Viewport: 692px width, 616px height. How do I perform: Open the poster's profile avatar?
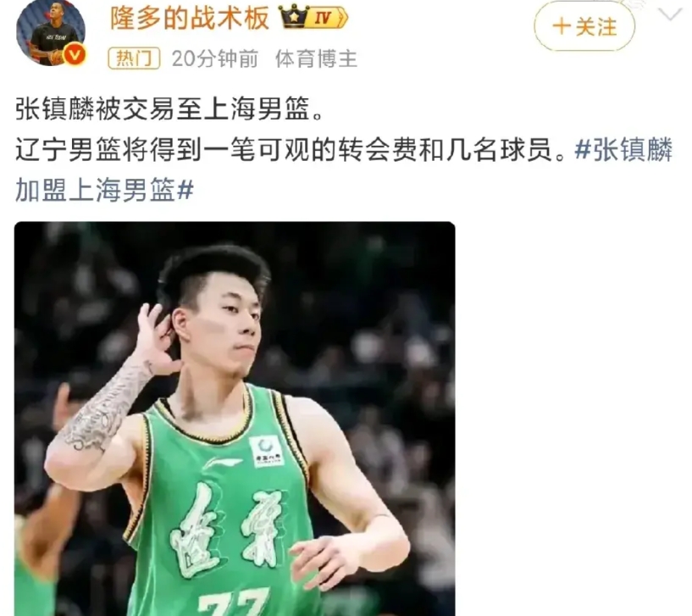pos(51,33)
